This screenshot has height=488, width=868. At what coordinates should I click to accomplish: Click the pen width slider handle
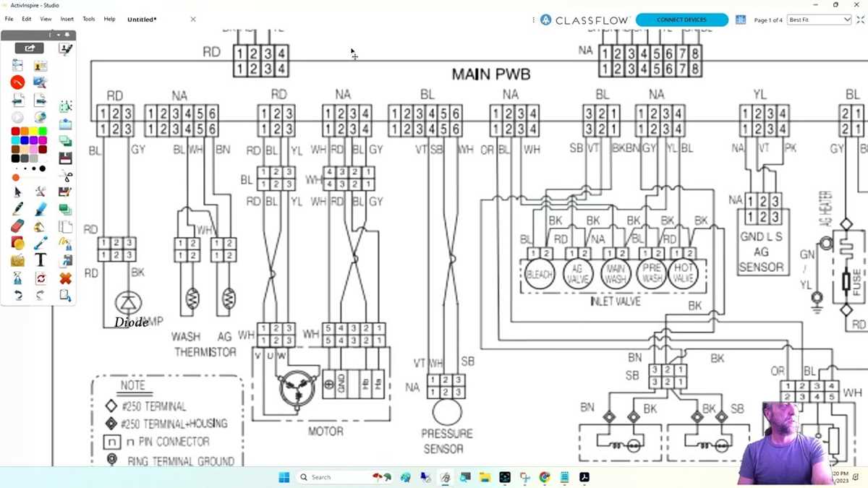pos(15,178)
